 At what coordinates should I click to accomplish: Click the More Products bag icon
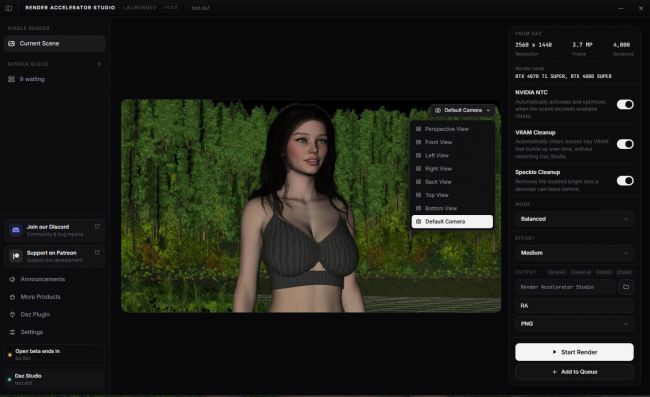pos(12,297)
